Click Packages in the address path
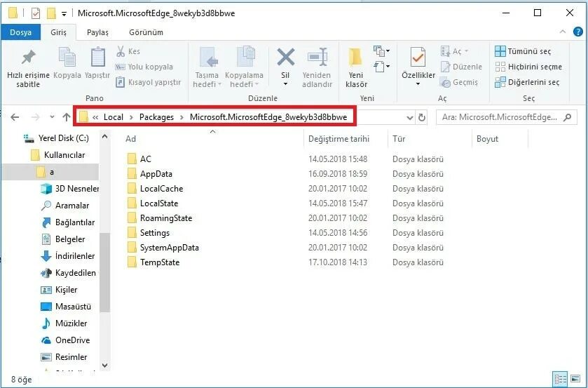This screenshot has width=588, height=388. point(156,117)
